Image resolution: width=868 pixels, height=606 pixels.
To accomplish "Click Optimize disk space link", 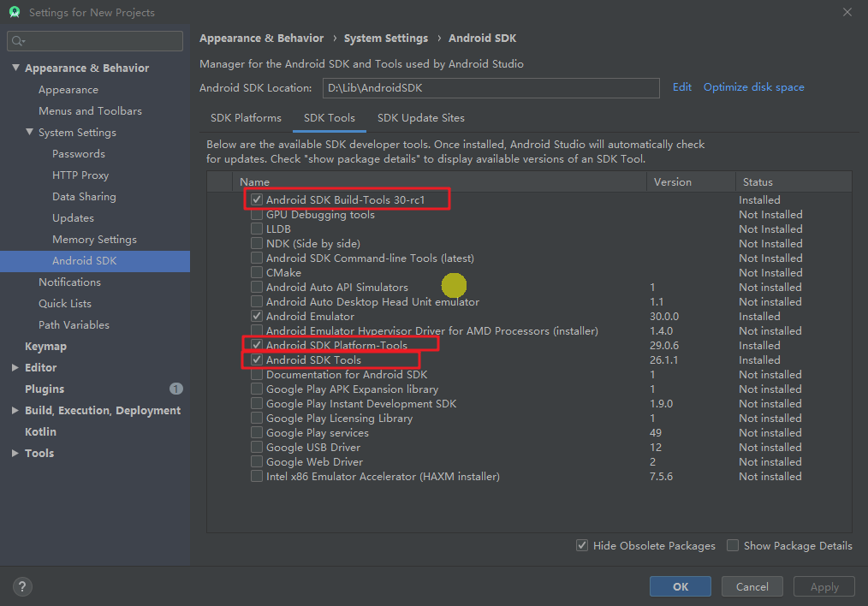I will [754, 87].
